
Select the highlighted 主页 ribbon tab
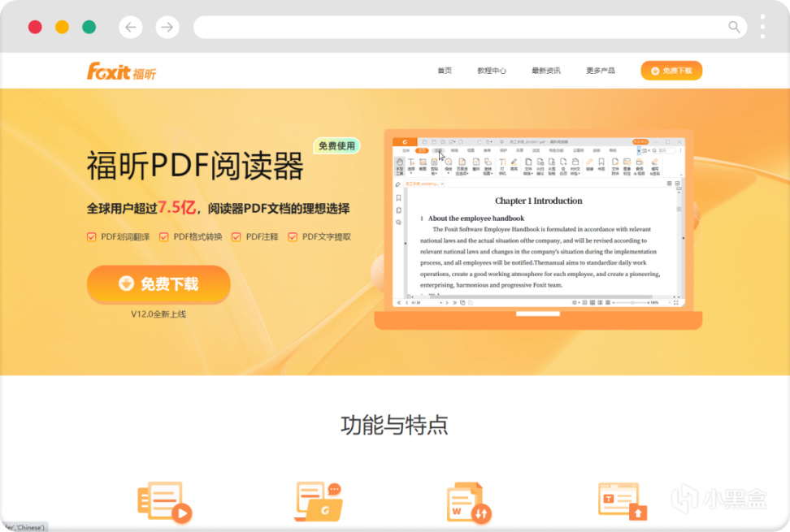422,150
